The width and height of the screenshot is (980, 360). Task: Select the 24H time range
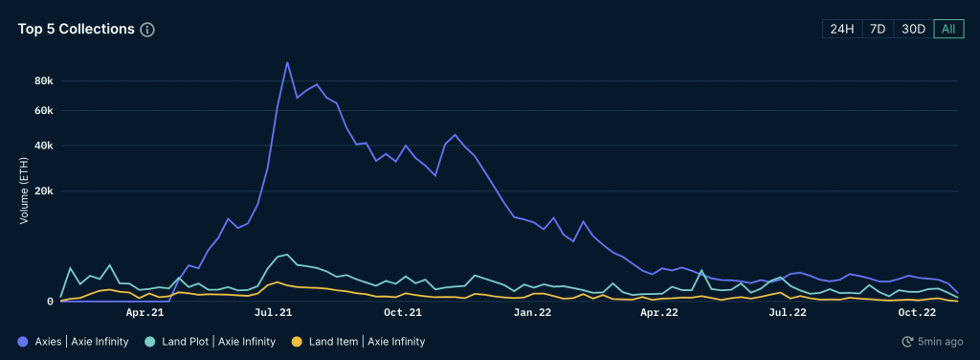pyautogui.click(x=842, y=29)
